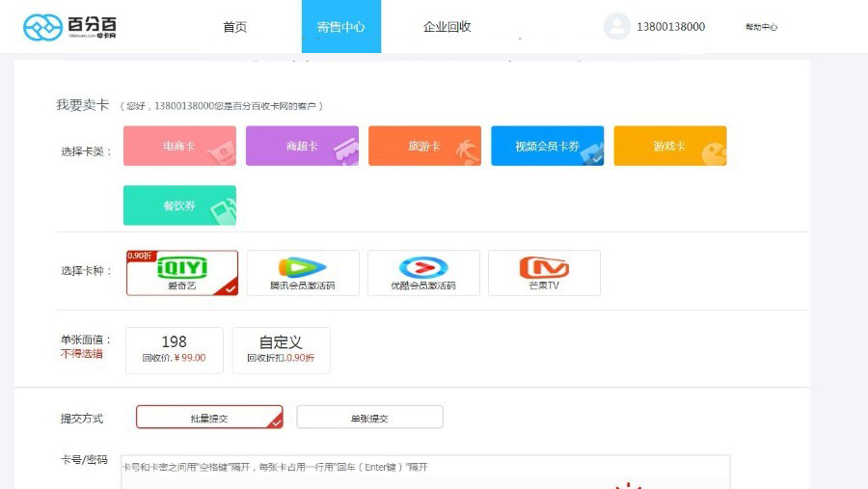The height and width of the screenshot is (489, 868).
Task: Go to the 企业回收 tab
Action: point(447,27)
